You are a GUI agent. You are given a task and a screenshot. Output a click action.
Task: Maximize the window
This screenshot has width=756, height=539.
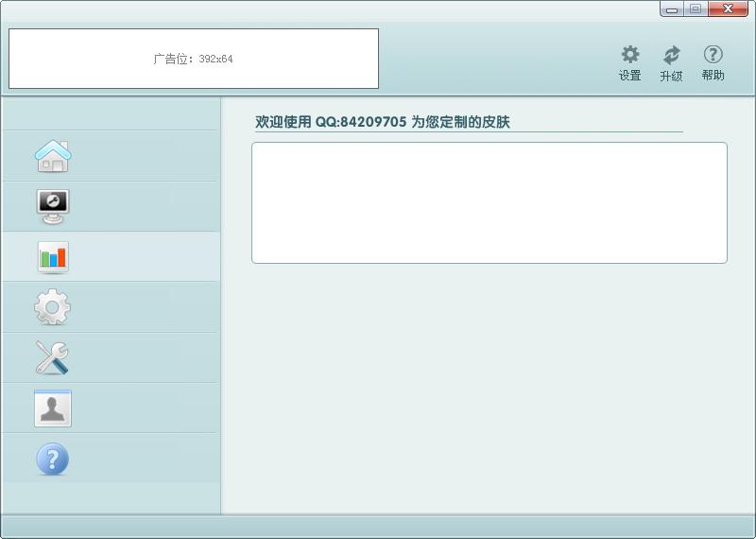coord(696,9)
